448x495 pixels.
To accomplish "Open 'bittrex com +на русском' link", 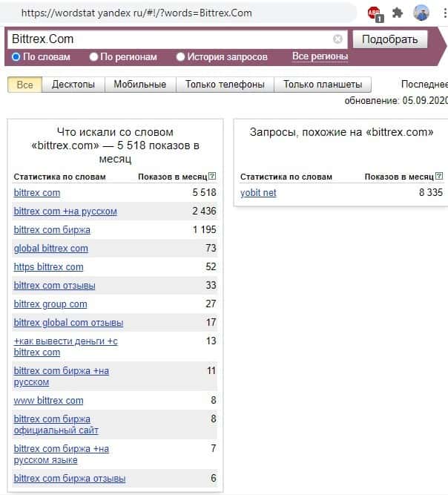I will [65, 212].
